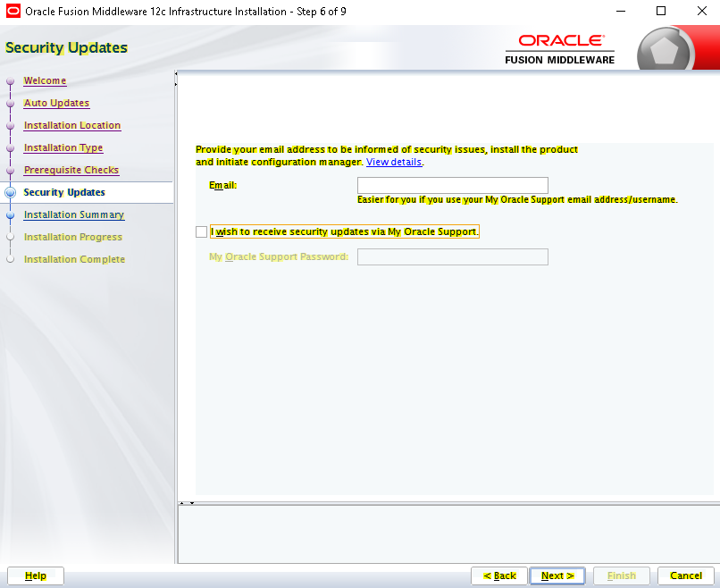Focus the Email input field
This screenshot has height=588, width=720.
pos(452,185)
